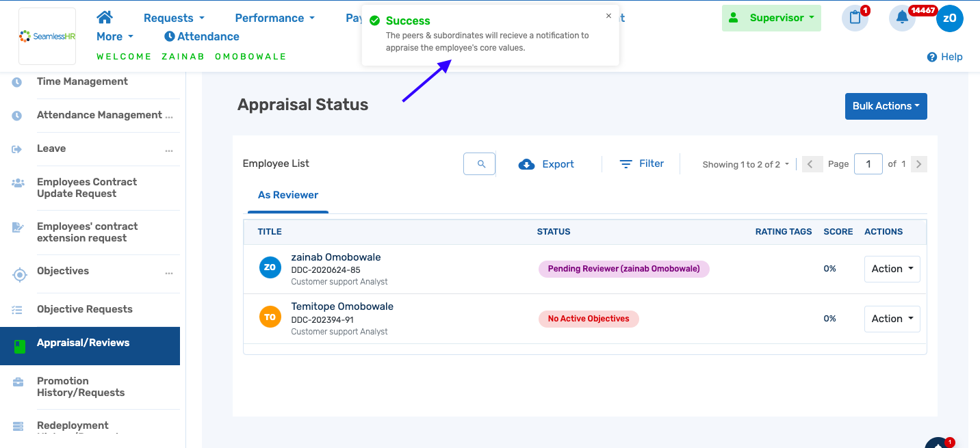Open the Filter options

[x=641, y=164]
